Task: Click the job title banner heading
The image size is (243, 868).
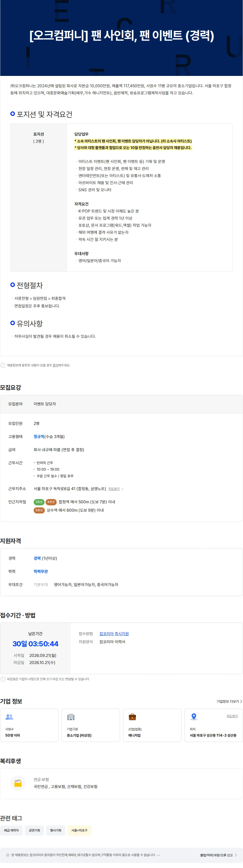Action: tap(122, 35)
